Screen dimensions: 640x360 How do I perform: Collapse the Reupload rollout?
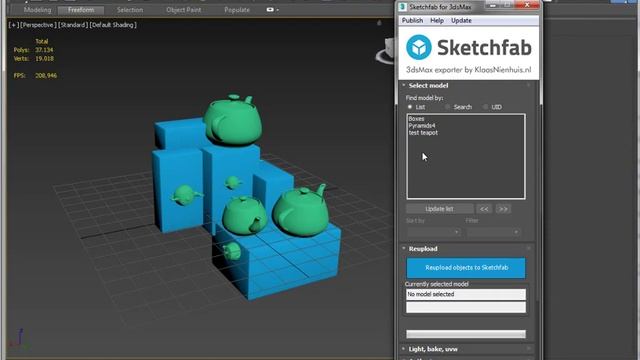click(423, 249)
